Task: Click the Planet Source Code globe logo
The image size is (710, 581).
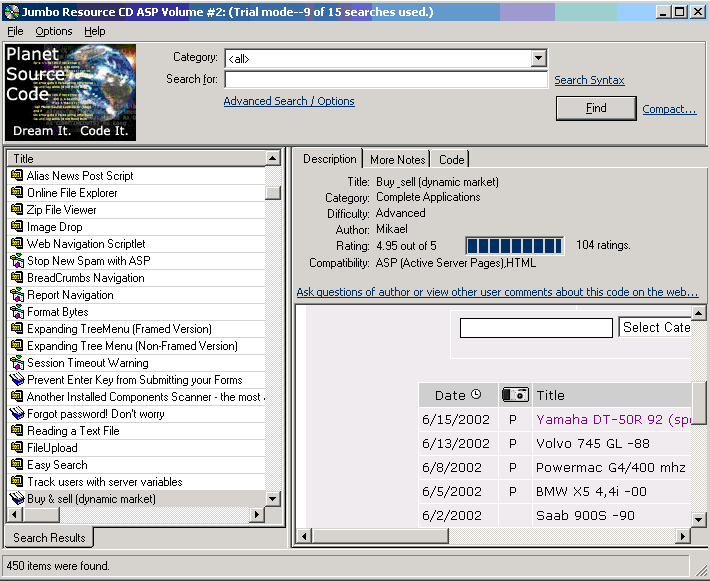Action: tap(70, 92)
